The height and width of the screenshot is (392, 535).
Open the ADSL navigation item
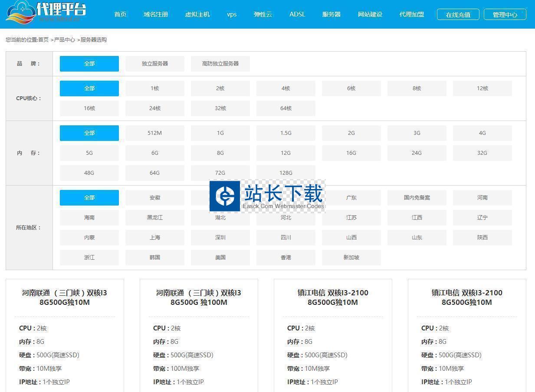(297, 14)
